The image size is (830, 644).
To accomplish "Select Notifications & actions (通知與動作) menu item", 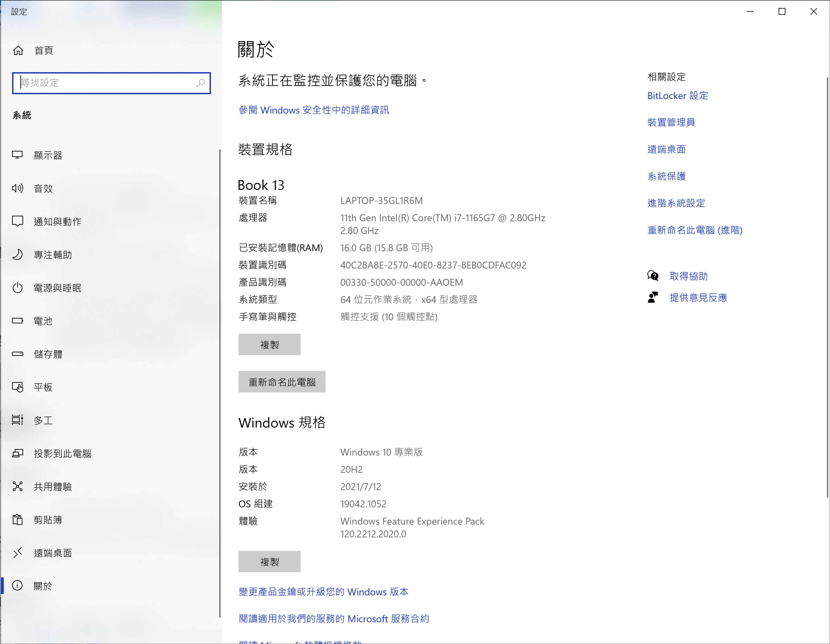I will [x=57, y=222].
